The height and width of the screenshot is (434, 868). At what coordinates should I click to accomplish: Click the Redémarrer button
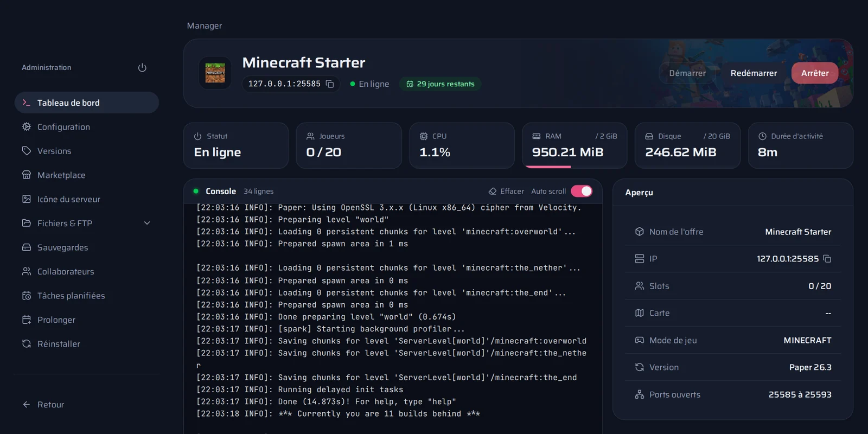coord(754,73)
